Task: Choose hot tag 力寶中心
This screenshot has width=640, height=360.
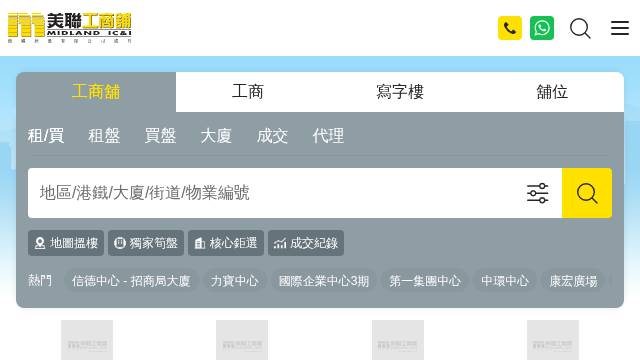Action: [235, 281]
